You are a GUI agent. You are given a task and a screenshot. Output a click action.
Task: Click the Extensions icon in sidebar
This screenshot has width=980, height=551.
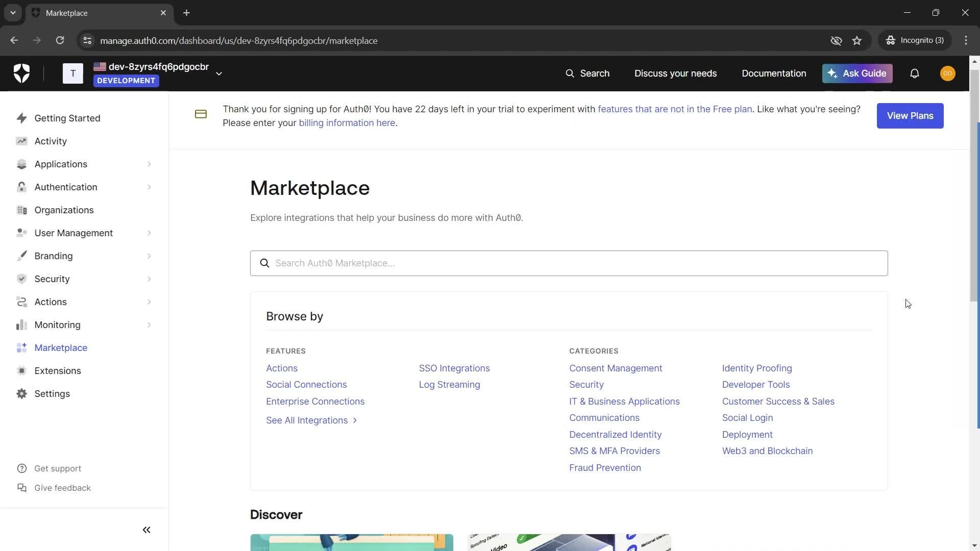[x=21, y=371]
